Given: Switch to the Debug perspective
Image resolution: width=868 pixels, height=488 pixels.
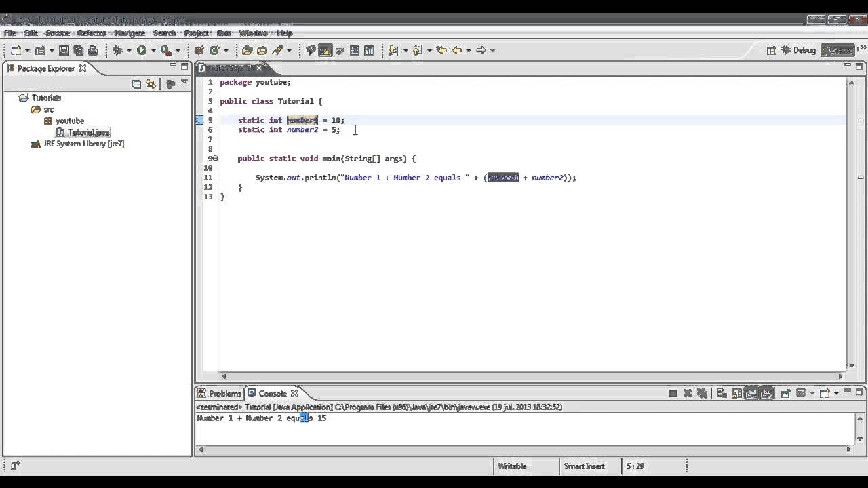Looking at the screenshot, I should point(798,50).
